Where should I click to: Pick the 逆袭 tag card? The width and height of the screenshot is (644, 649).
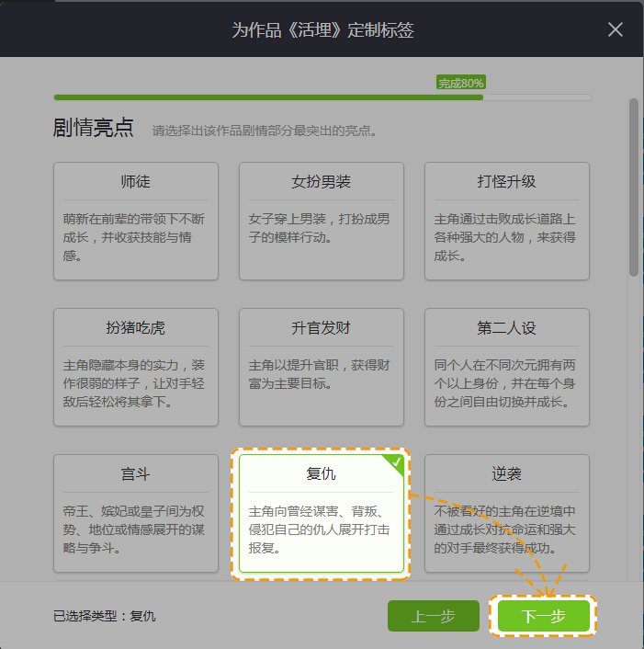[x=507, y=513]
